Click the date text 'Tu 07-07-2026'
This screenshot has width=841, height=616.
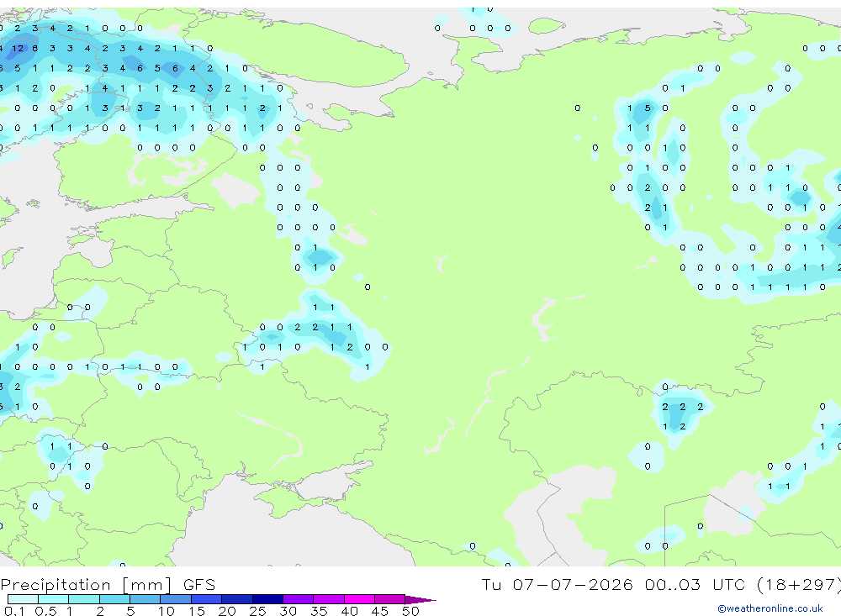pyautogui.click(x=557, y=584)
